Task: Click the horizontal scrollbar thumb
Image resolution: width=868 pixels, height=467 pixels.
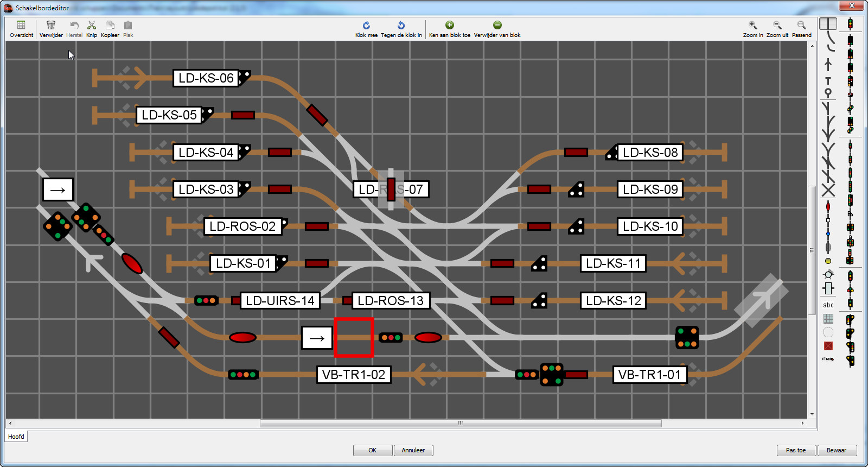Action: click(x=461, y=423)
